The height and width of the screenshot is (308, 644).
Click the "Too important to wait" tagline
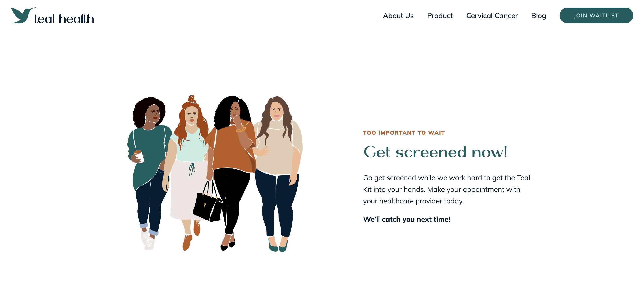click(x=404, y=133)
